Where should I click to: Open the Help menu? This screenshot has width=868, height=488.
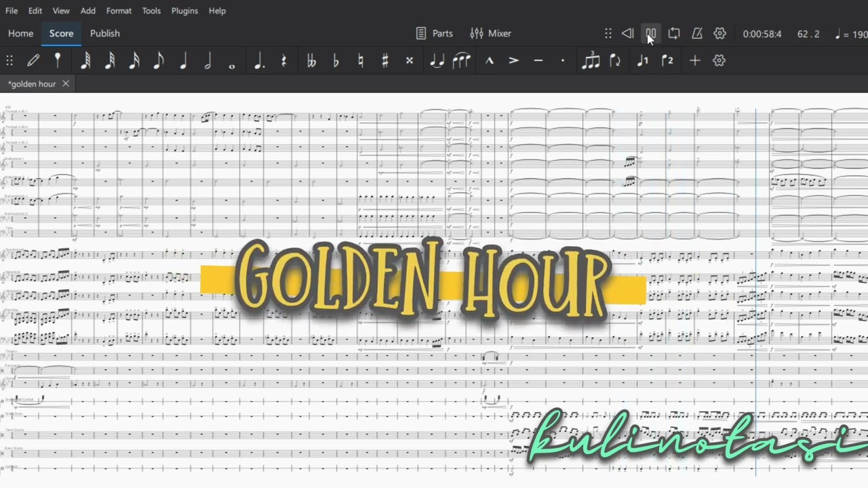(217, 11)
